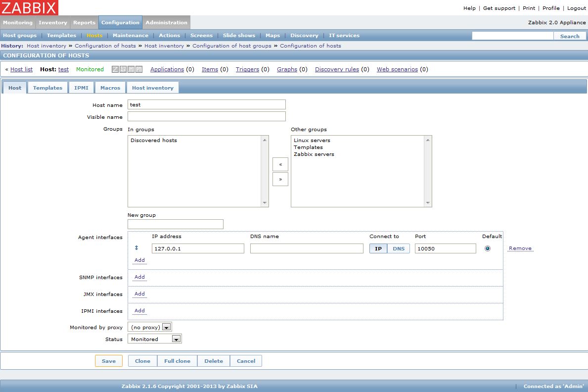Click the Full clone button
The image size is (588, 392).
(178, 361)
